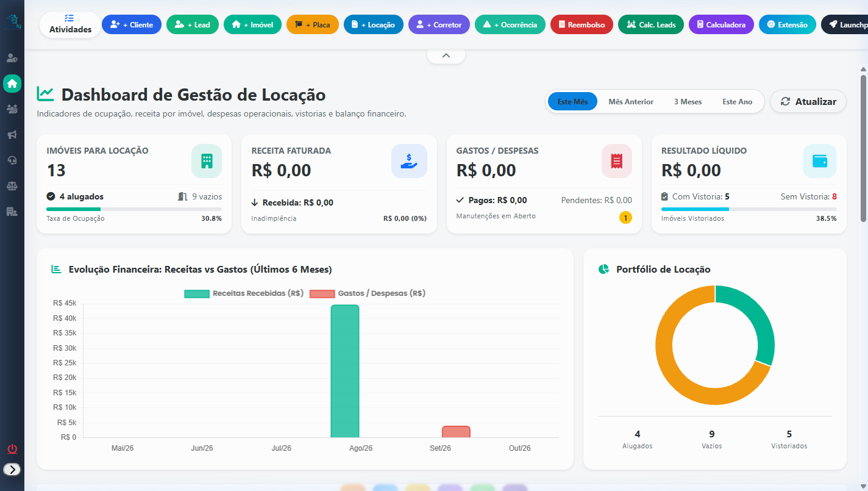Open the building-with-person icon in the sidebar
The image size is (868, 491).
(12, 212)
